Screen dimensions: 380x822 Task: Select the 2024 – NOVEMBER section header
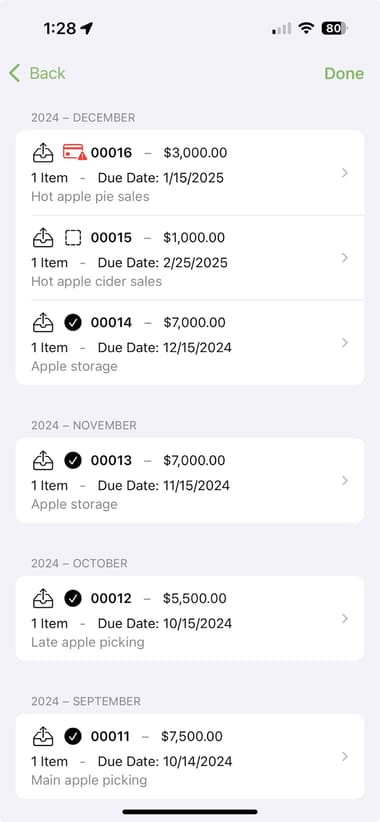point(84,425)
